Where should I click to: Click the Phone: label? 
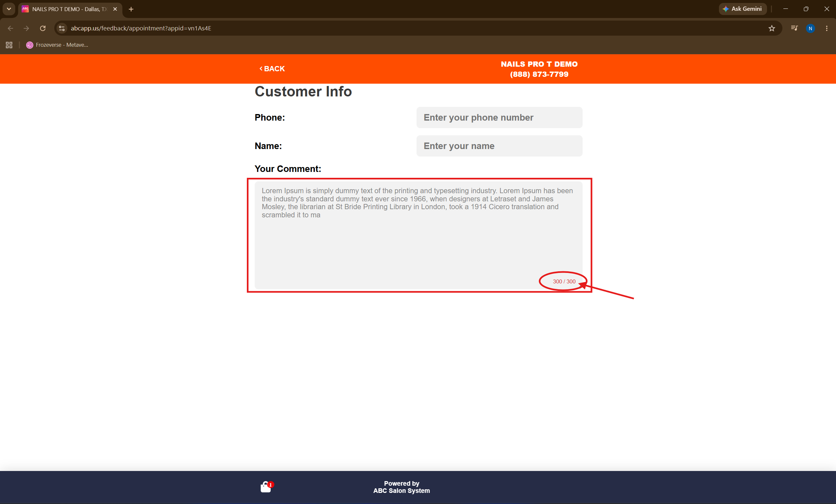pyautogui.click(x=270, y=117)
